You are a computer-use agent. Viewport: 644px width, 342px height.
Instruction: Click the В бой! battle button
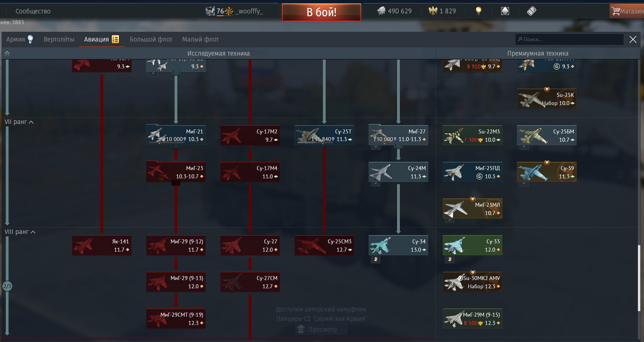[321, 12]
